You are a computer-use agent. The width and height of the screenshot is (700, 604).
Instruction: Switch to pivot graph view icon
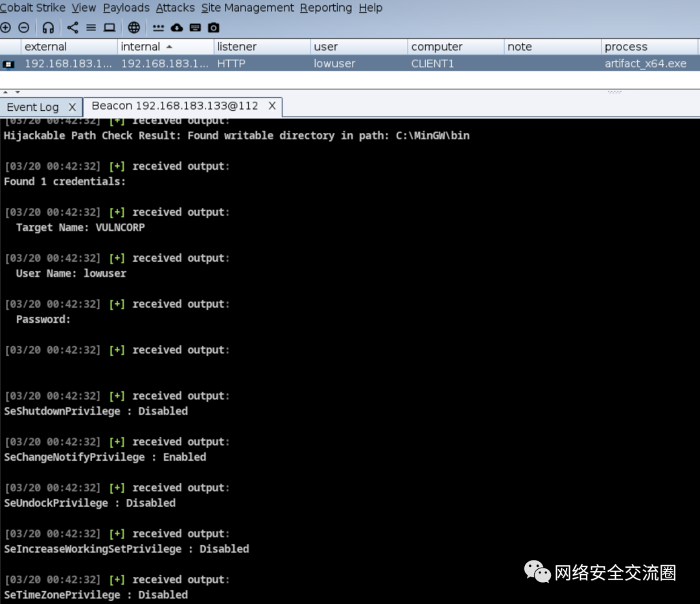pyautogui.click(x=73, y=28)
